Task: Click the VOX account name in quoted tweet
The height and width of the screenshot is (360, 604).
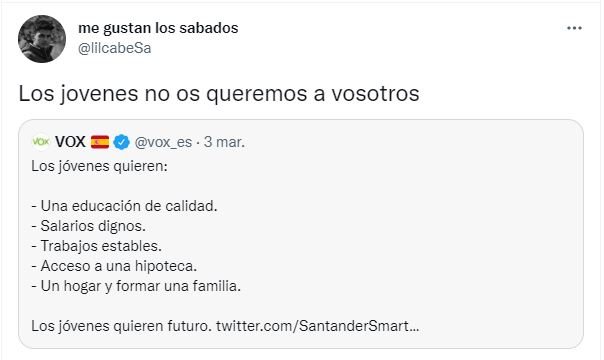Action: tap(70, 142)
